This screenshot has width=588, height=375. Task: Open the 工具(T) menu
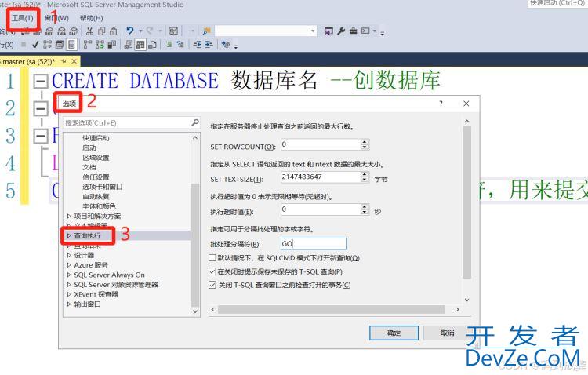(x=23, y=17)
